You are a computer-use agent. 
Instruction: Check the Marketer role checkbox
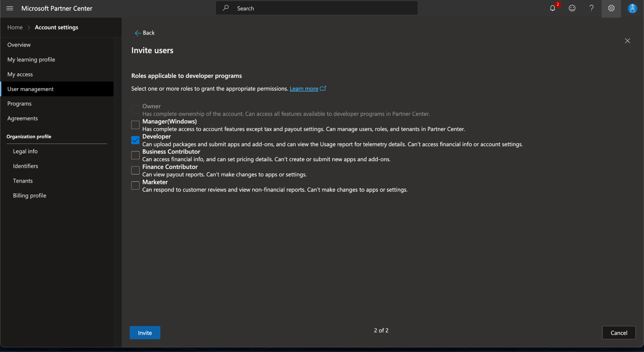pos(135,185)
